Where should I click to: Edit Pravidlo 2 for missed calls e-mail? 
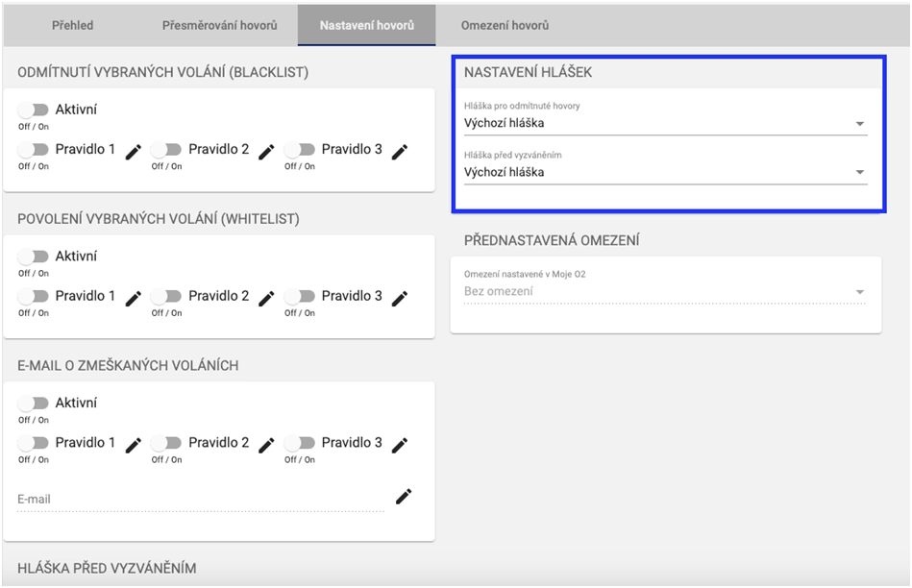point(266,444)
